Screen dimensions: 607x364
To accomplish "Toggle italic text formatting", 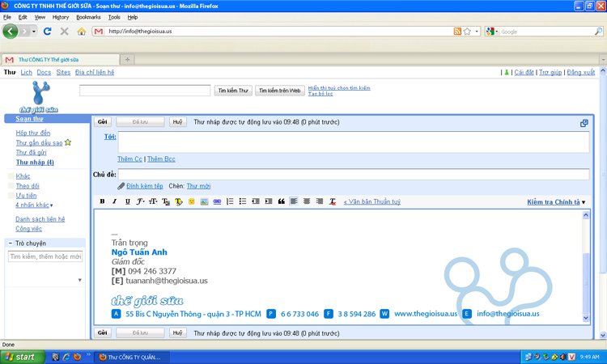I will tap(115, 201).
